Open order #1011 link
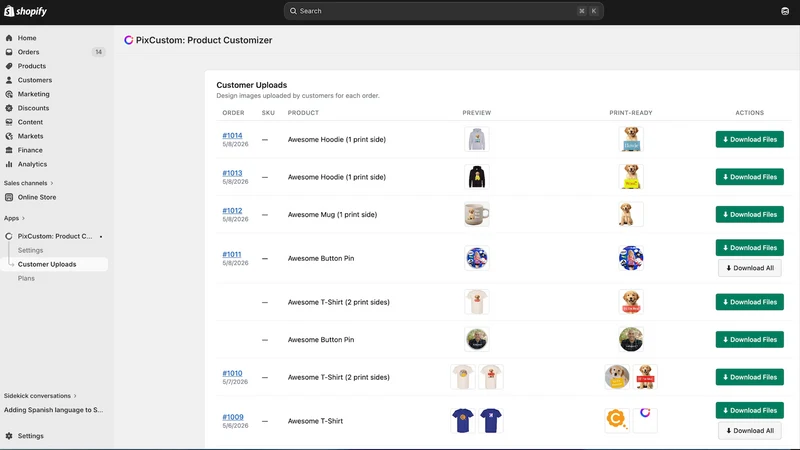 click(232, 254)
